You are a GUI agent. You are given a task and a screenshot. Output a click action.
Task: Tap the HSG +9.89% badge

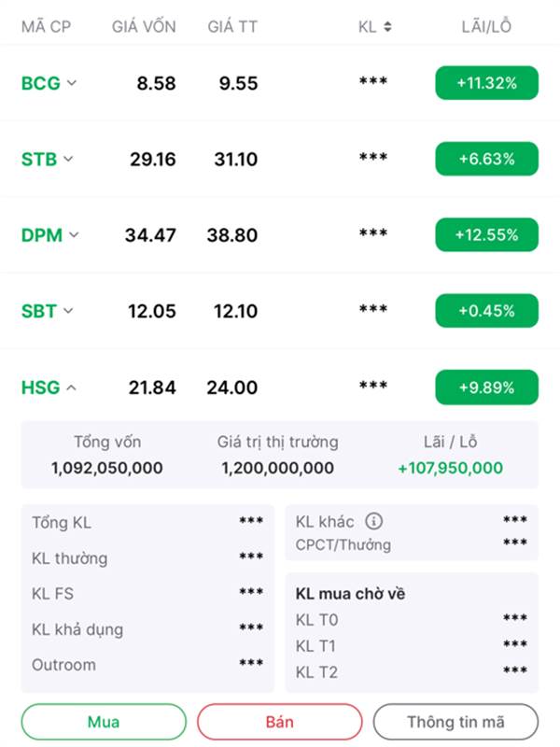486,388
